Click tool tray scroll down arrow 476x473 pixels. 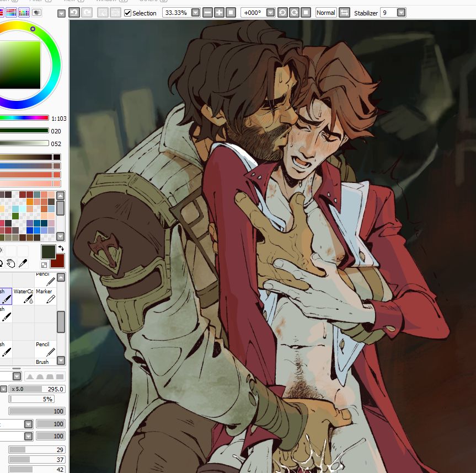[61, 361]
